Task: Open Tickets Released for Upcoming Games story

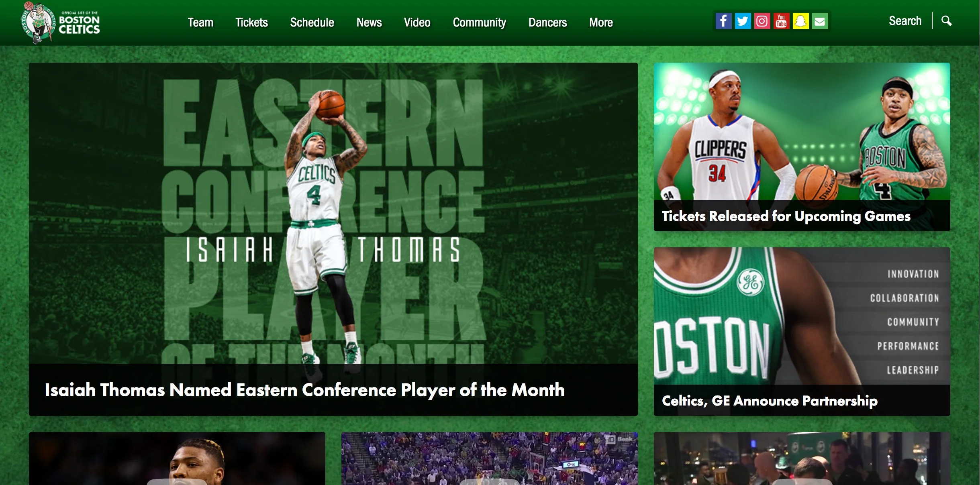Action: [786, 216]
